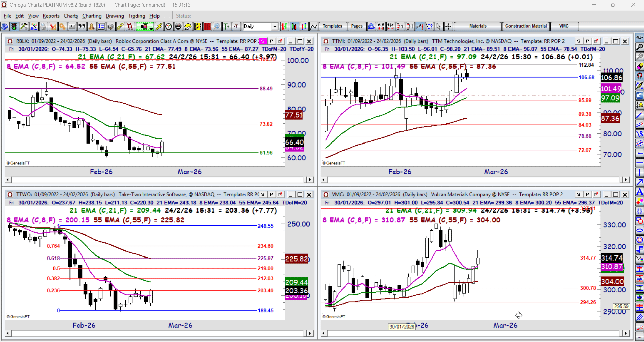Open the Drawing menu
This screenshot has width=644, height=342.
(x=115, y=16)
